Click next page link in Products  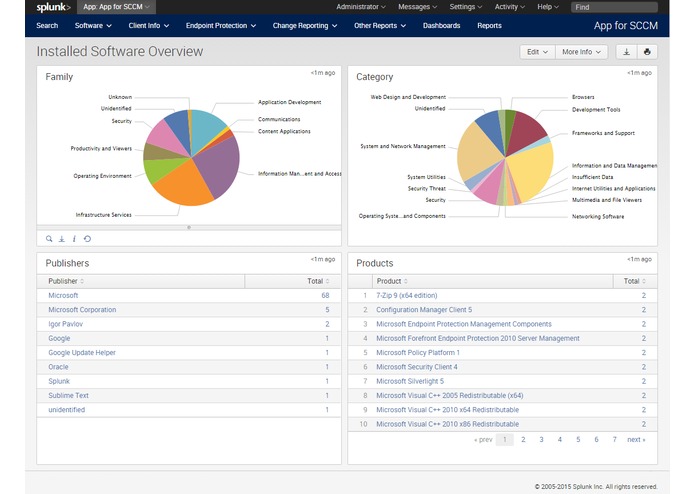[636, 440]
